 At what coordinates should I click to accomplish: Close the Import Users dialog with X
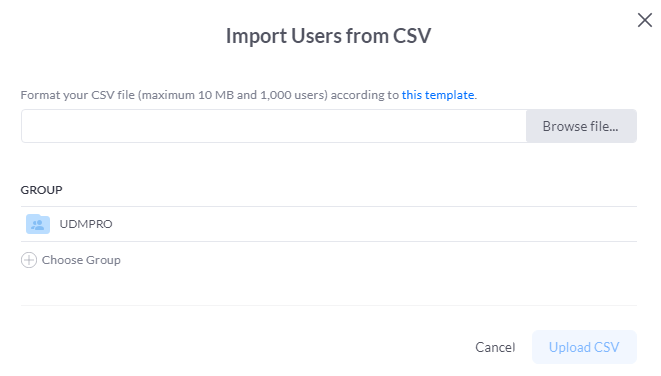[645, 20]
